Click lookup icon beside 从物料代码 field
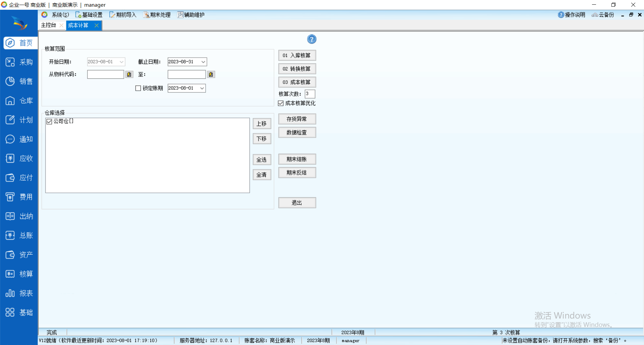Viewport: 644px width, 345px height. tap(129, 74)
